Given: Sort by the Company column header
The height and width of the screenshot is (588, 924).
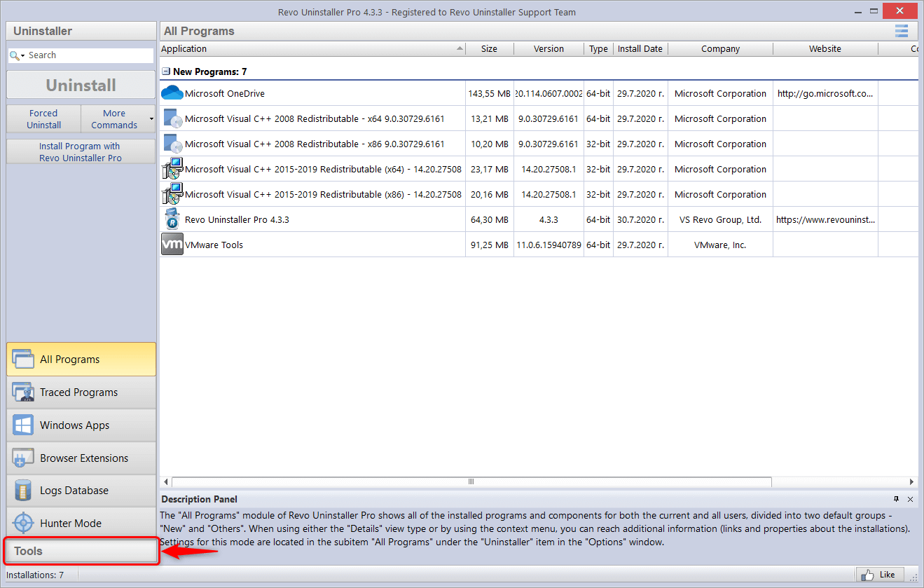Looking at the screenshot, I should point(720,49).
